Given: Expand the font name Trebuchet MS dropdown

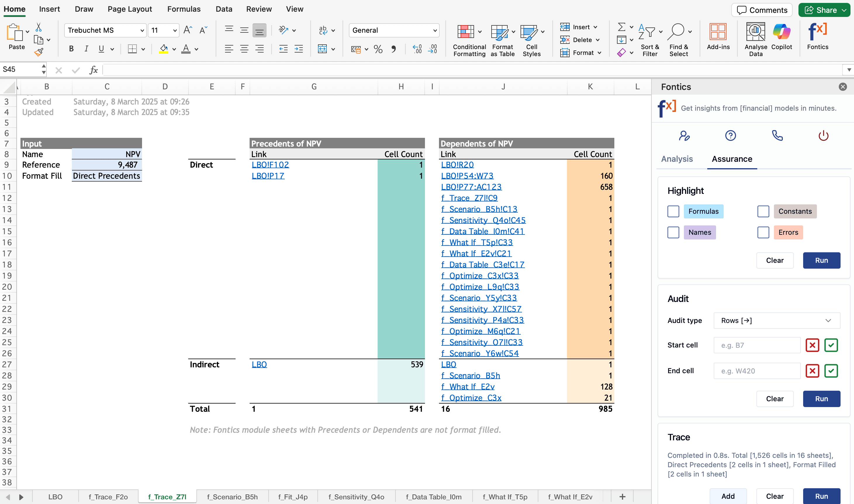Looking at the screenshot, I should coord(142,31).
